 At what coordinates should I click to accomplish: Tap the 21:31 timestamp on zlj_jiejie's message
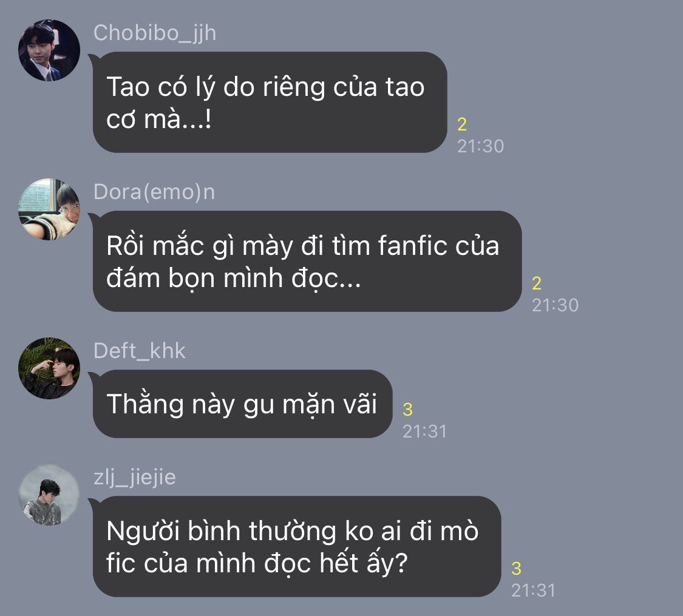(533, 591)
